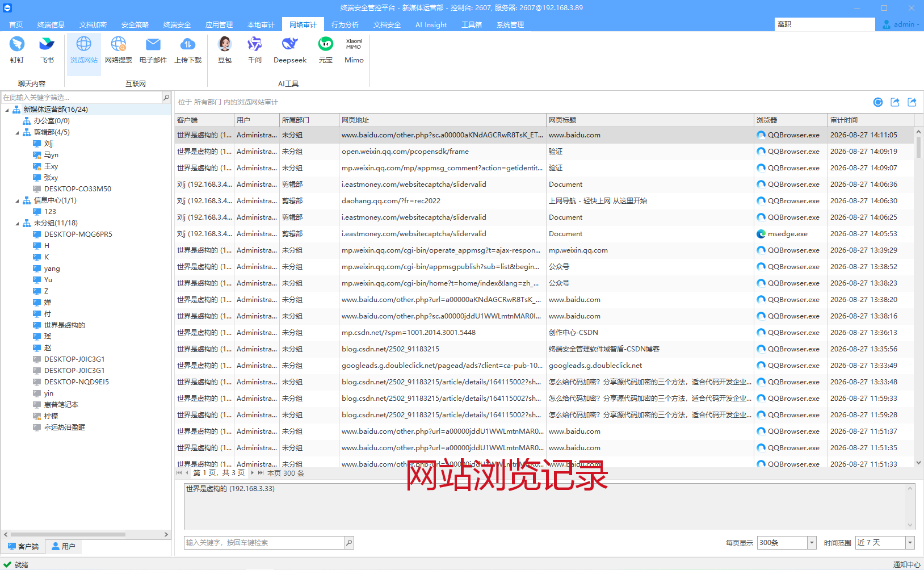Open the admin dropdown arrow
The image size is (924, 570).
918,24
